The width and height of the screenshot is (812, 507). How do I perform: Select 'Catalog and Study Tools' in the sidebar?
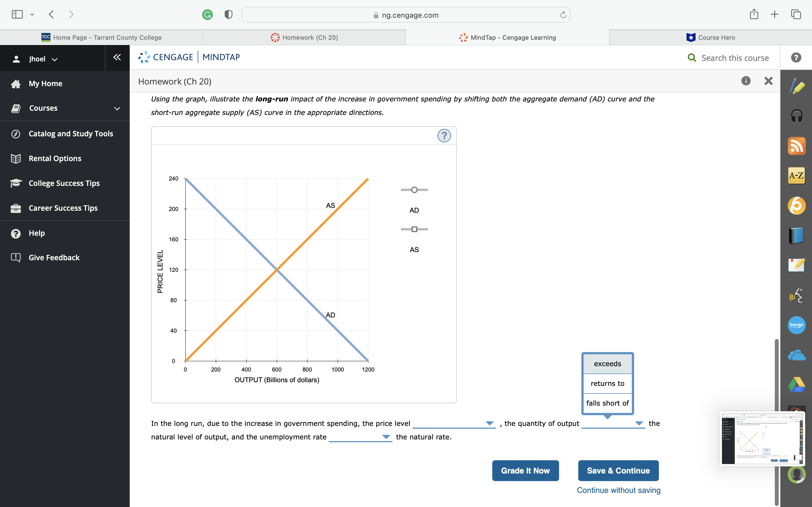tap(70, 134)
